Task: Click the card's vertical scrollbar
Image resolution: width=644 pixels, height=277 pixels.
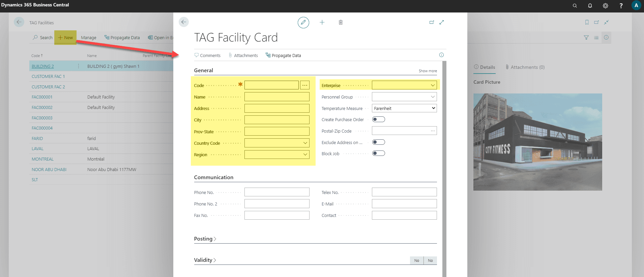Action: [444, 169]
